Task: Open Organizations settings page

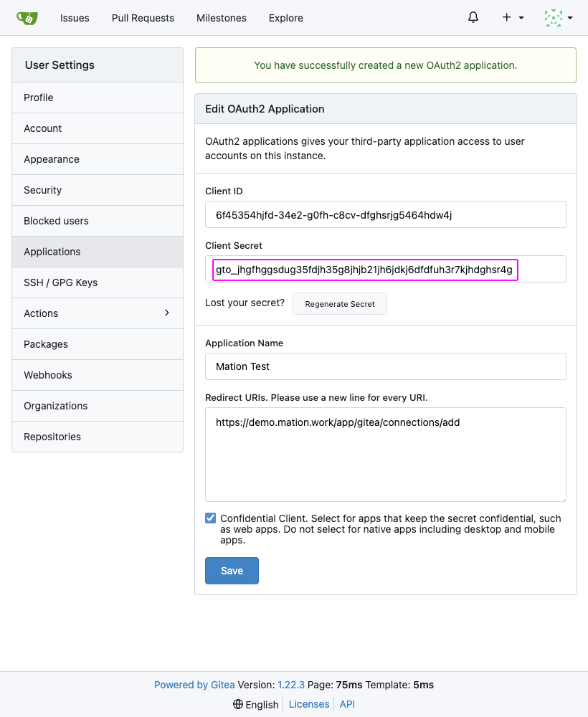Action: click(x=98, y=406)
